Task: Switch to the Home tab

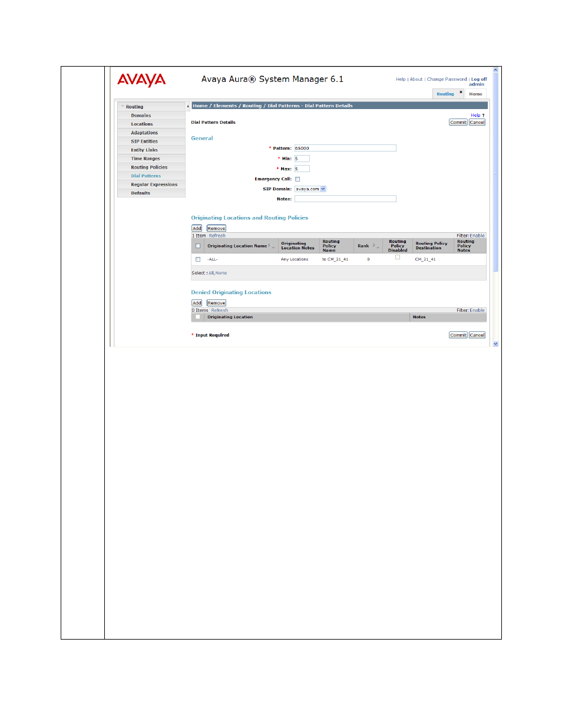Action: coord(475,94)
